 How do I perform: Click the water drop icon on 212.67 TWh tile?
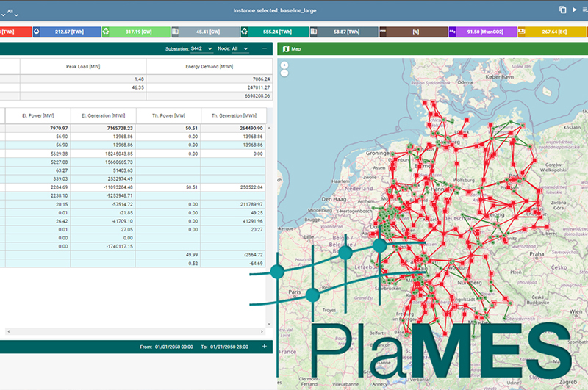click(37, 32)
